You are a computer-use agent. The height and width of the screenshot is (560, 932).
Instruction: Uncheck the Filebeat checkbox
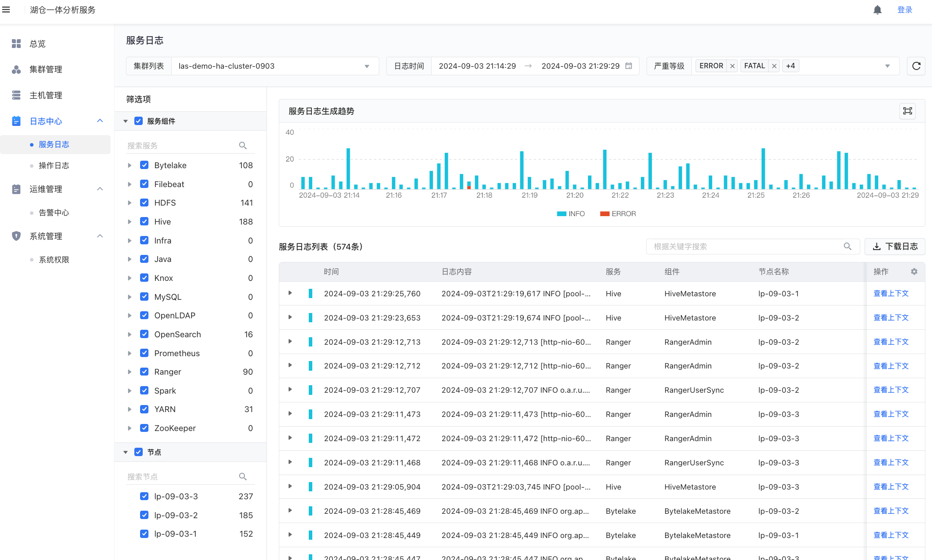click(x=144, y=184)
